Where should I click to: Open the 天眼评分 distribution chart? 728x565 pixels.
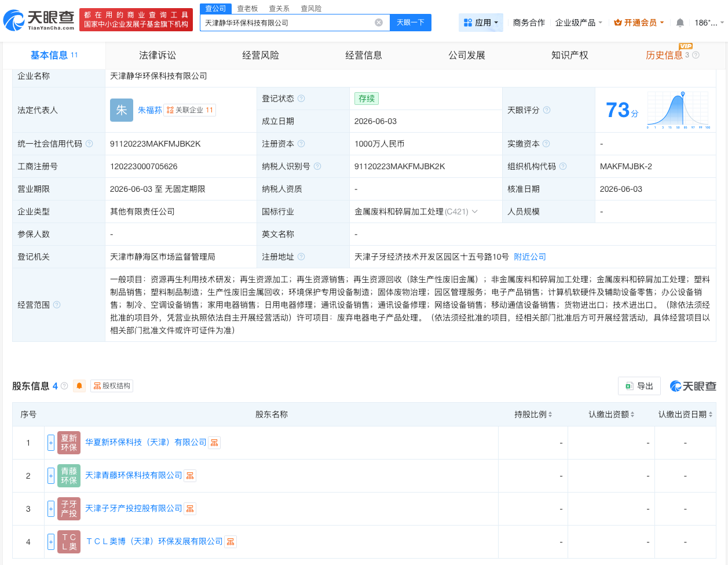coord(679,110)
